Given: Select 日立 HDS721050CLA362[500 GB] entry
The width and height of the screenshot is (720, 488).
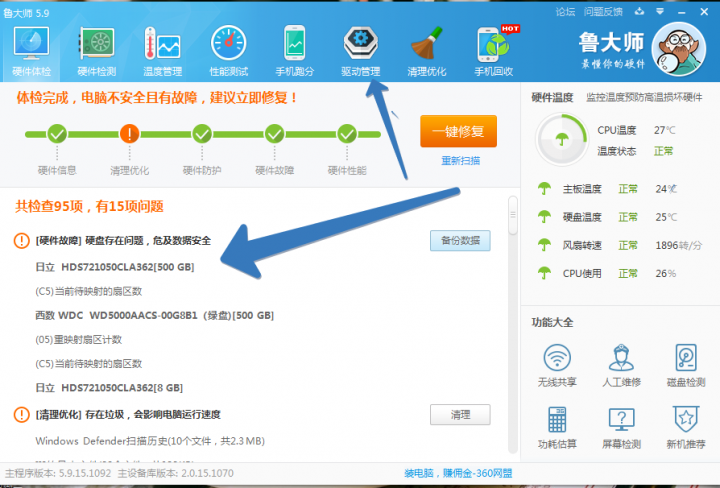Looking at the screenshot, I should pos(115,267).
